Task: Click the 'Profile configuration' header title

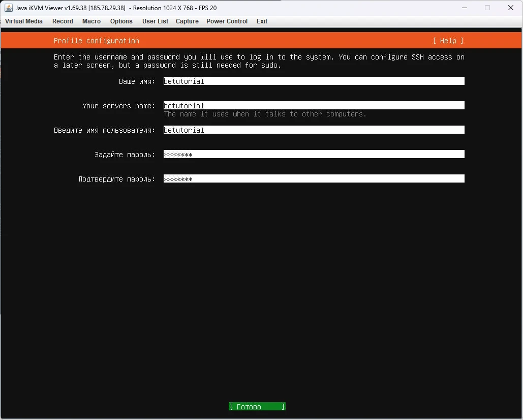Action: (96, 41)
